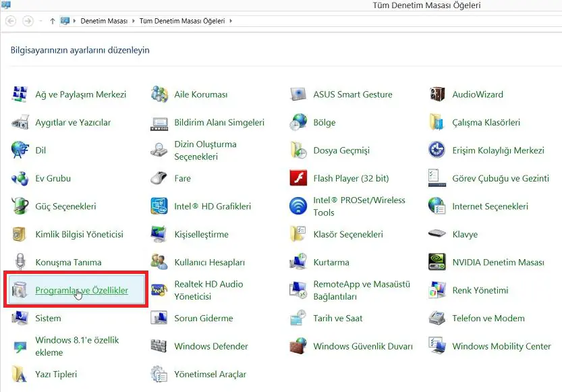Click the NVIDIA Denetim Masası icon
The width and height of the screenshot is (562, 392).
(x=437, y=262)
